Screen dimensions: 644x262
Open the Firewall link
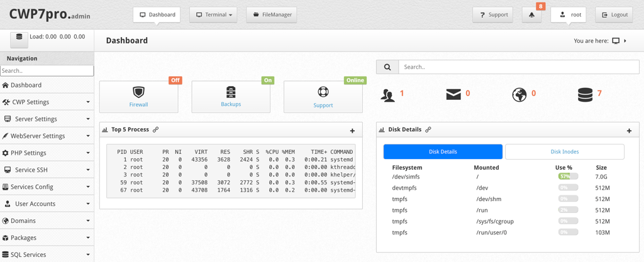point(139,104)
